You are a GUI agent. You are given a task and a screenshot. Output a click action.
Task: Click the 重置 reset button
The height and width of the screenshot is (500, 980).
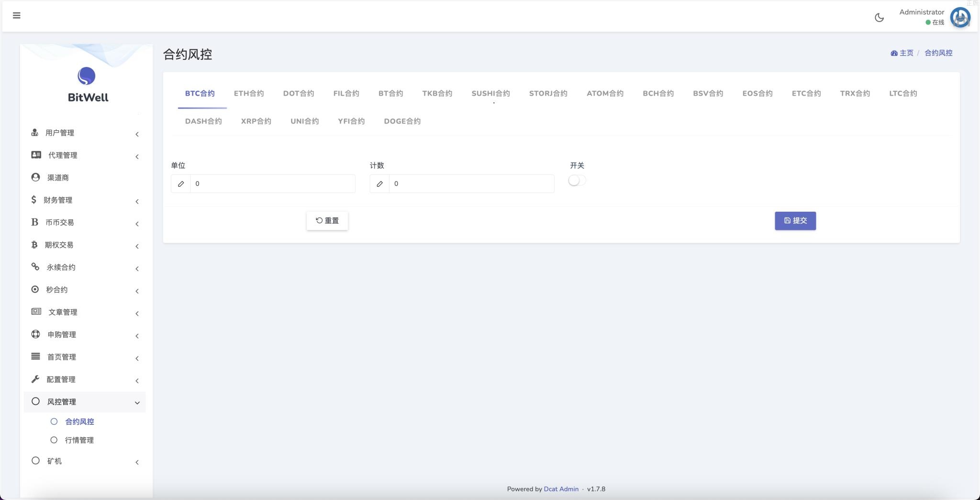coord(327,221)
